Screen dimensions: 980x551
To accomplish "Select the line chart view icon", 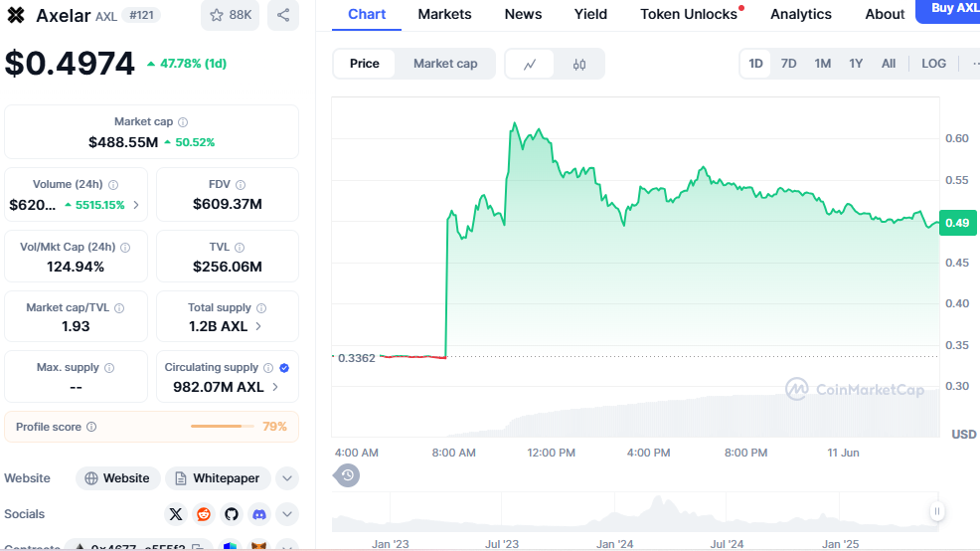I will (531, 64).
